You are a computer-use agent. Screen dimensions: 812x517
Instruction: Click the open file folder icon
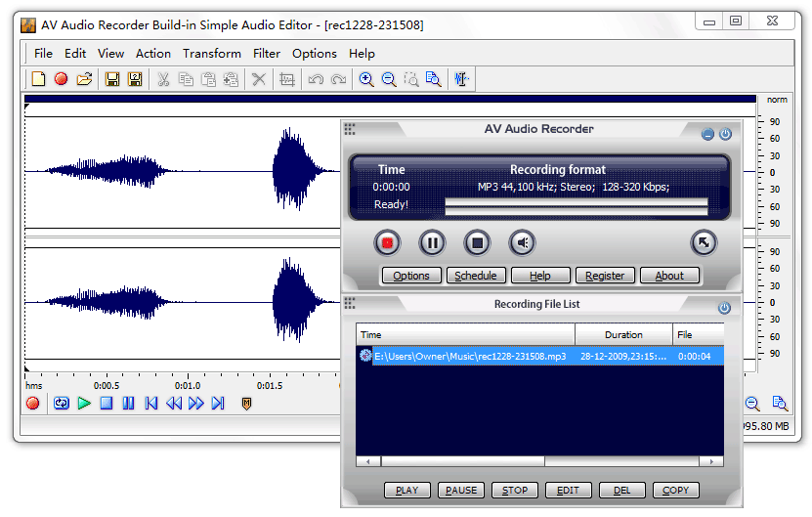[x=84, y=79]
